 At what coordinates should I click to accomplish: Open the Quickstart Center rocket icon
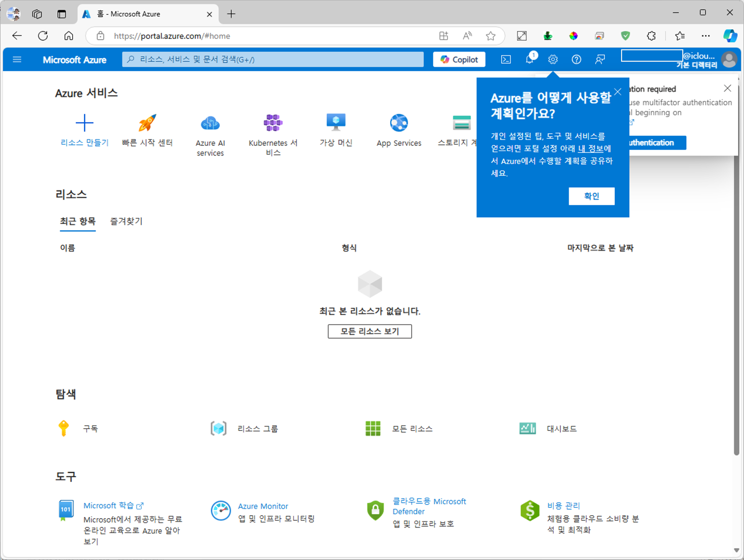coord(147,122)
